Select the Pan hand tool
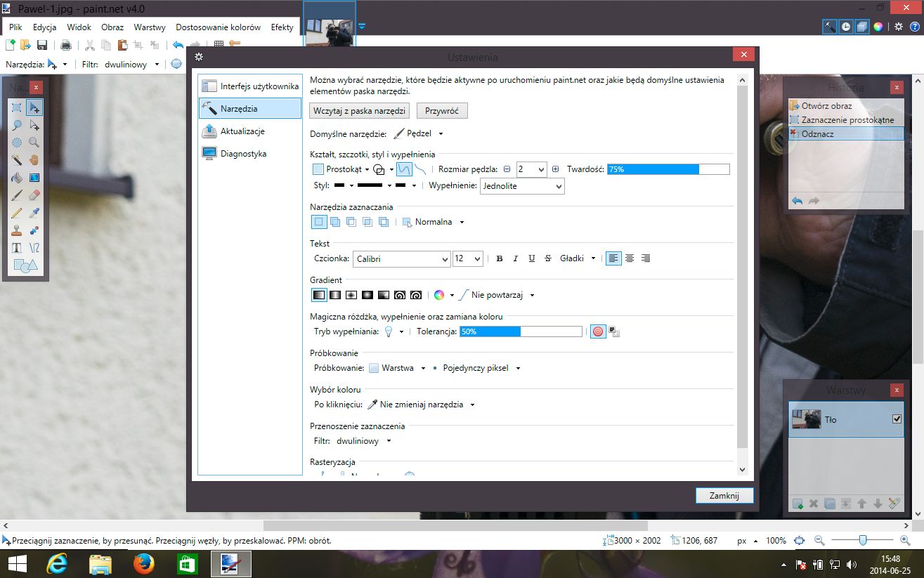924x578 pixels. point(34,160)
